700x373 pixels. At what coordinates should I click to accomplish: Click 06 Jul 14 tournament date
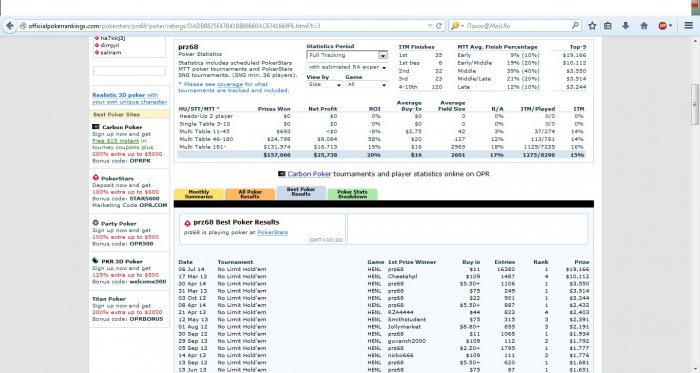coord(192,269)
